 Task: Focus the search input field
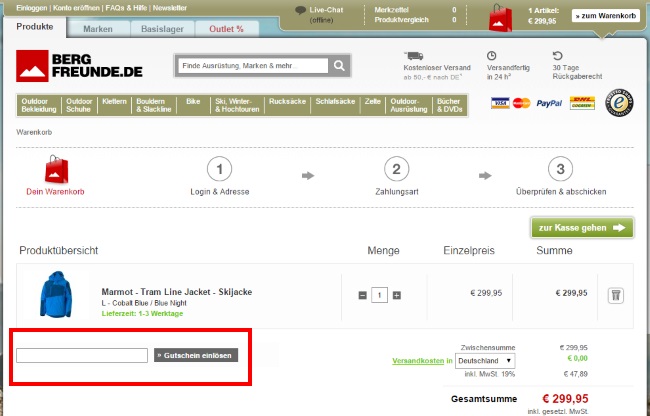pos(253,65)
